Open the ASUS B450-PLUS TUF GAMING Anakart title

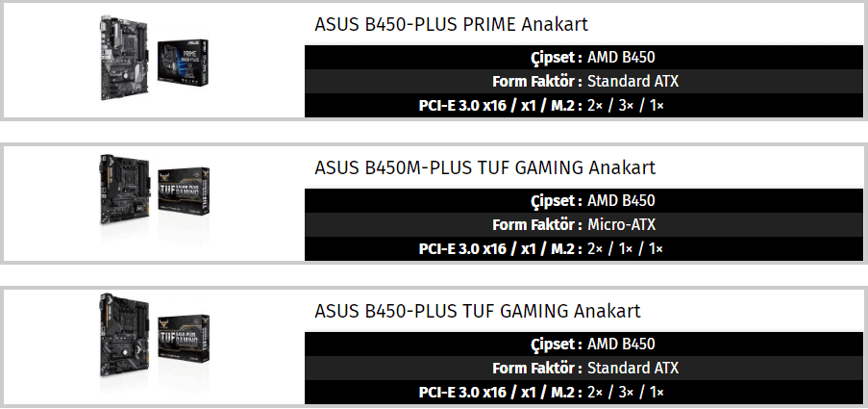coord(477,311)
